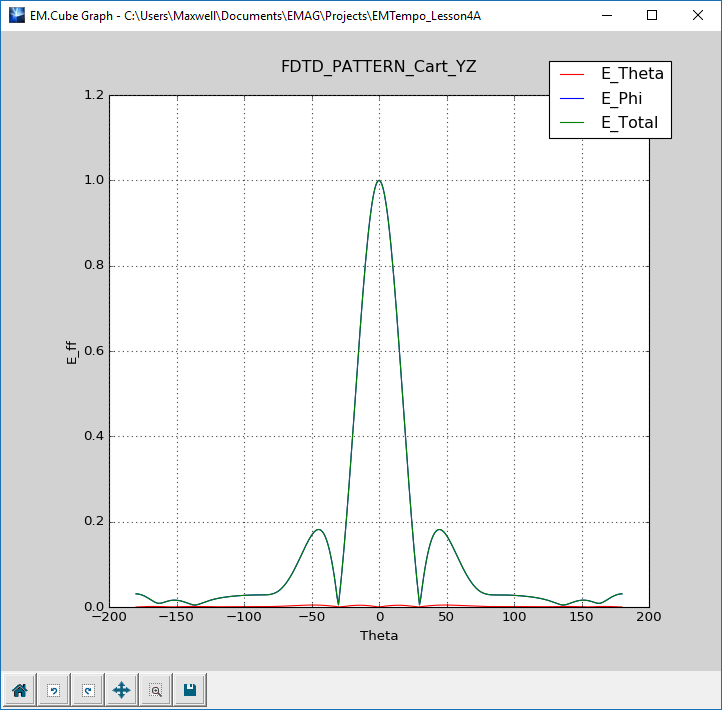722x710 pixels.
Task: Activate the Pan axes tool
Action: pyautogui.click(x=122, y=690)
